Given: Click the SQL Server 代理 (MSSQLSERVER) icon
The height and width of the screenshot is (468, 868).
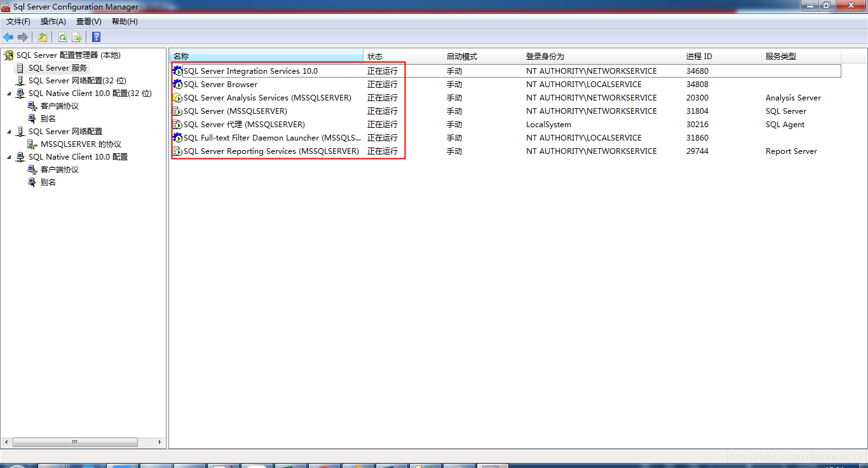Looking at the screenshot, I should tap(178, 125).
